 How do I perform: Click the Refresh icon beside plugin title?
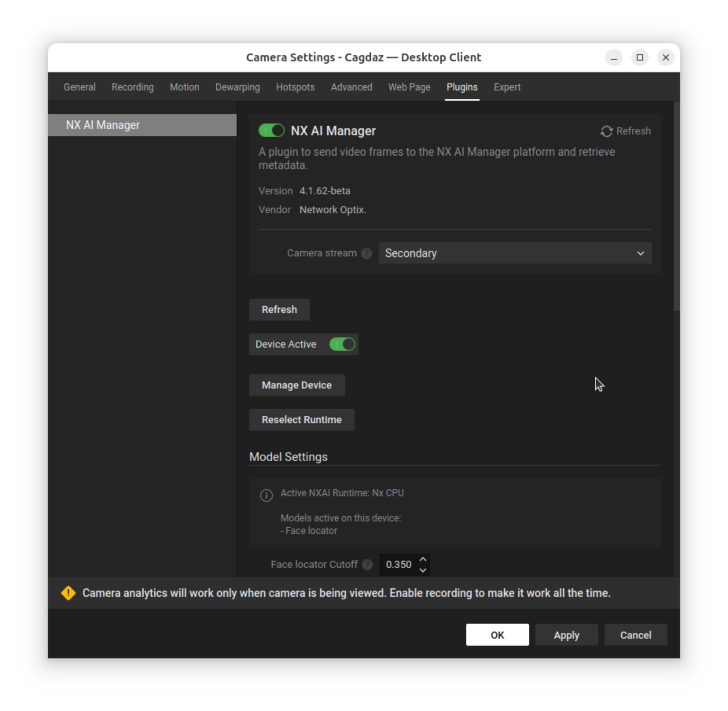click(606, 131)
